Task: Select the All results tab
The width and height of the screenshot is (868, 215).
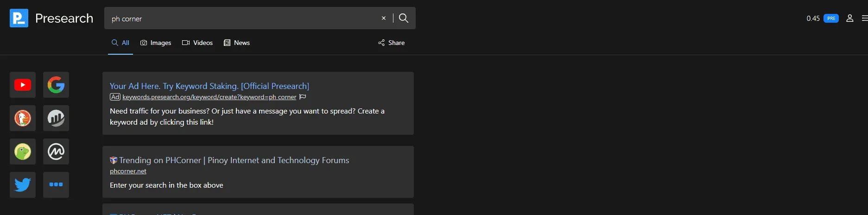Action: pyautogui.click(x=120, y=43)
